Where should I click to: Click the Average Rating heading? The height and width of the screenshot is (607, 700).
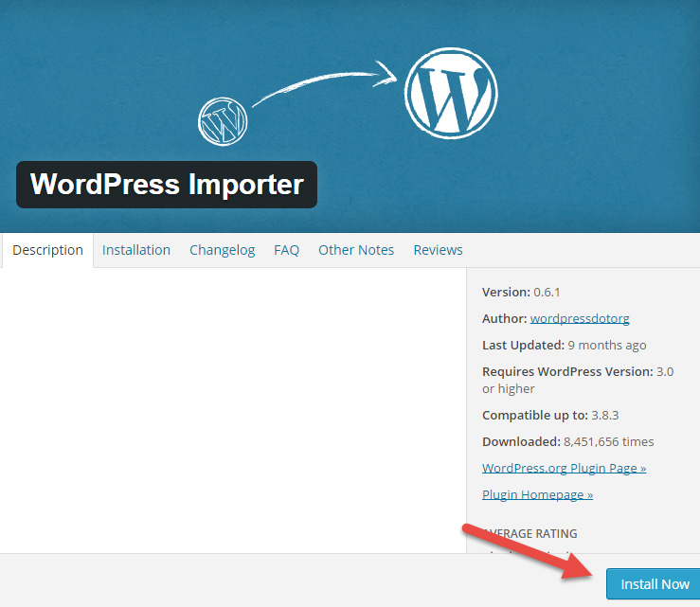(x=529, y=533)
